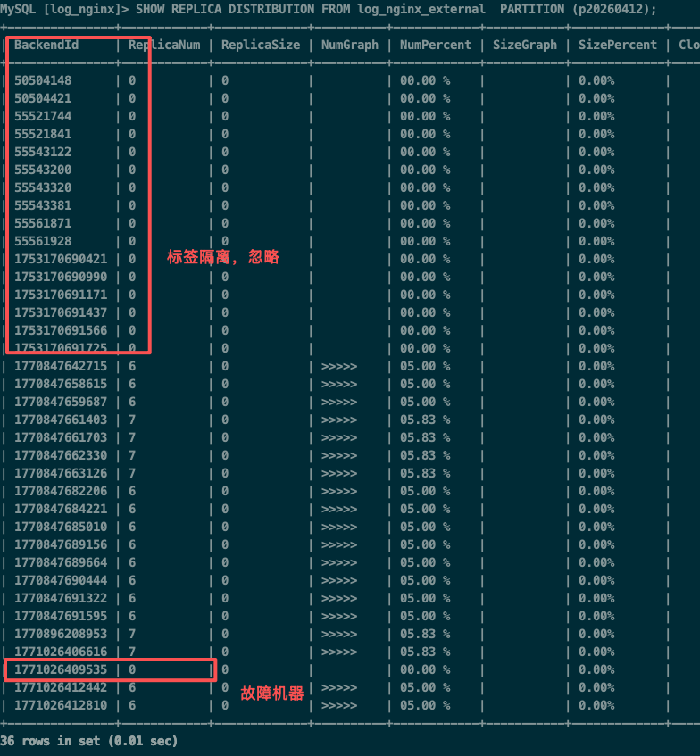
Task: Select faulty backend ID 1771026409535
Action: click(60, 669)
